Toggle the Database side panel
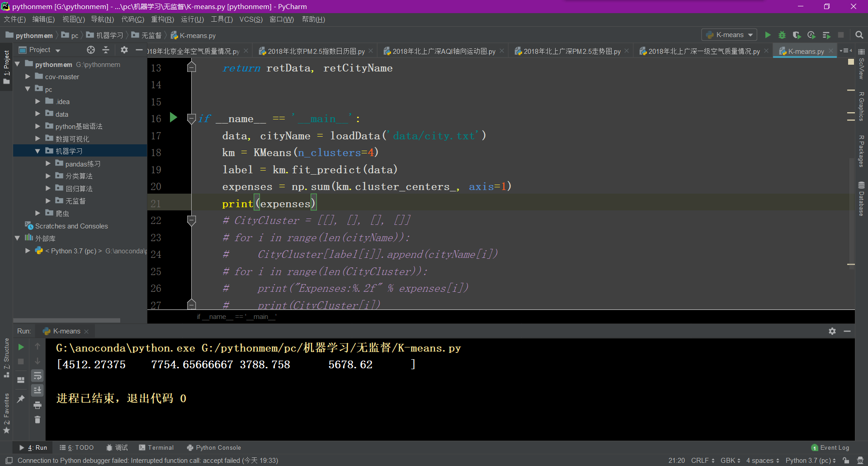The width and height of the screenshot is (868, 466). click(861, 199)
